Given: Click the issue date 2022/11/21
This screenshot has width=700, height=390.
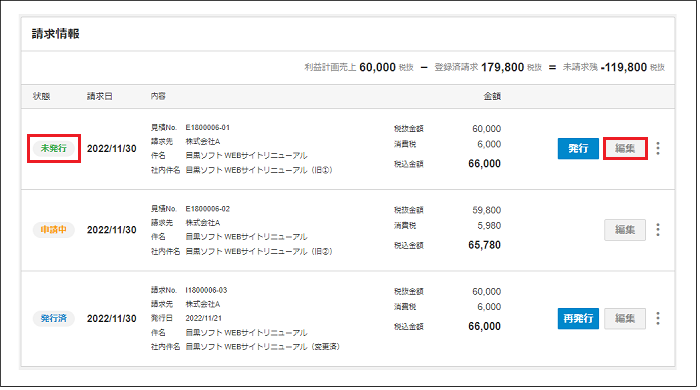Looking at the screenshot, I should point(204,319).
